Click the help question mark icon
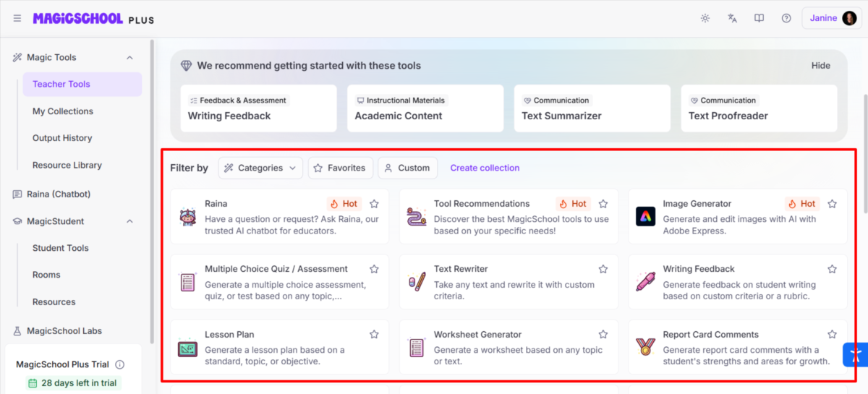 pyautogui.click(x=786, y=18)
